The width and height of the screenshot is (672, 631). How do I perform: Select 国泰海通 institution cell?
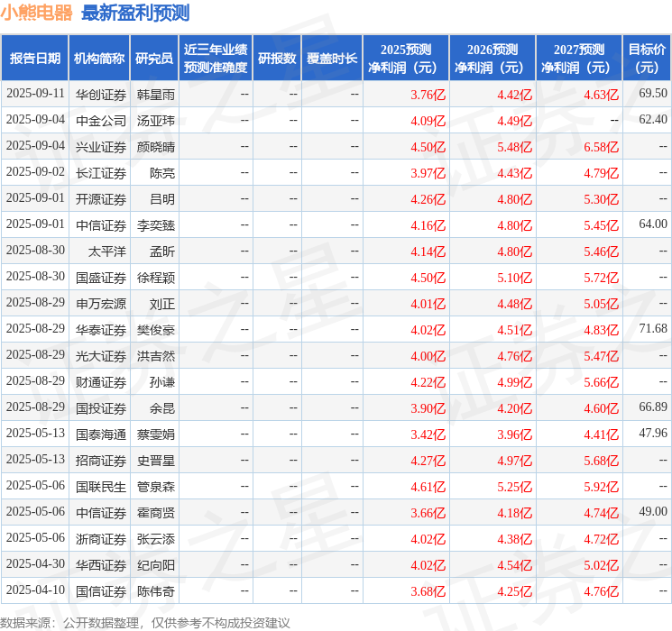pos(101,434)
